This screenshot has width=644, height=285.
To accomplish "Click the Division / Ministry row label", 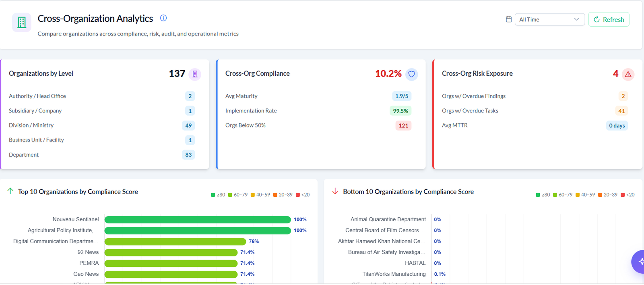I will 31,125.
